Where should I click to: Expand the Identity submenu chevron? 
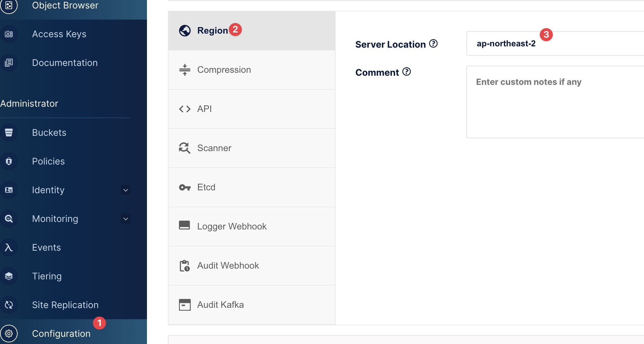125,190
